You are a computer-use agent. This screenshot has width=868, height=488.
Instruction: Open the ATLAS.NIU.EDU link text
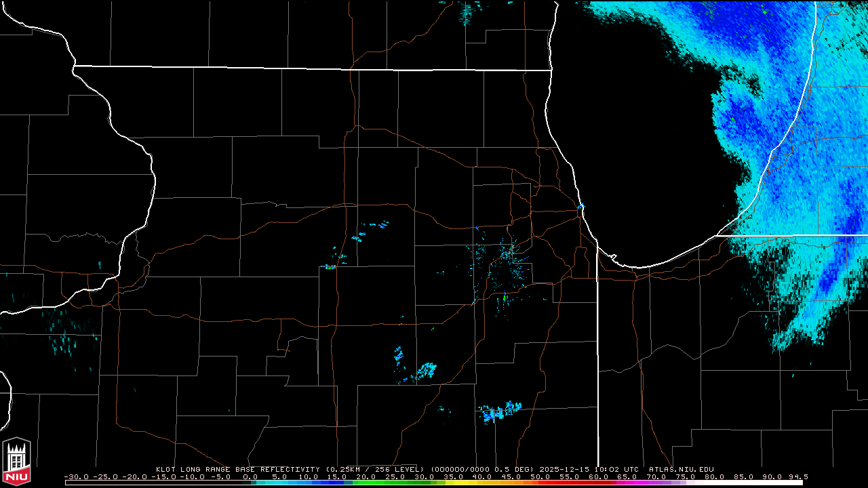click(681, 469)
